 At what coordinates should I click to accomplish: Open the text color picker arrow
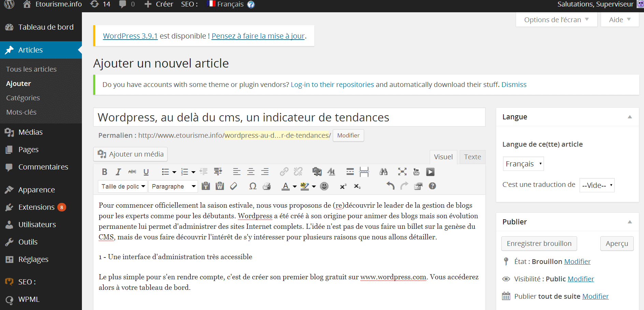pos(295,187)
